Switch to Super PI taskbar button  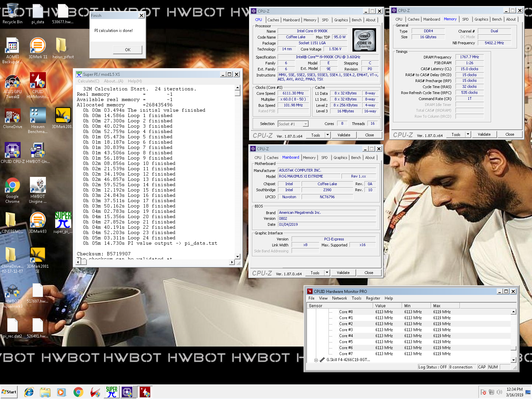point(112,392)
